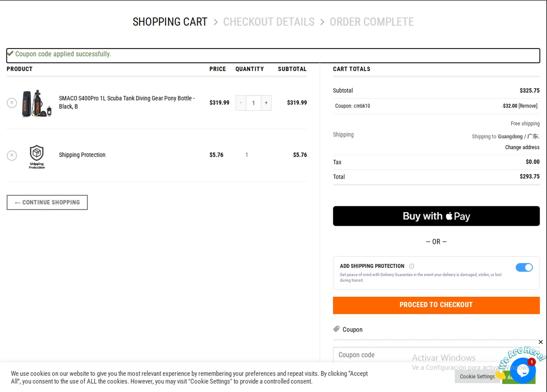Image resolution: width=547 pixels, height=392 pixels.
Task: Toggle the Add Shipping Protection switch off
Action: click(x=524, y=267)
